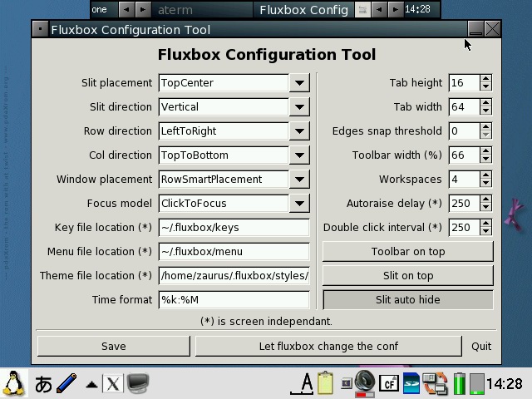532x399 pixels.
Task: Click the CF card tray icon
Action: (388, 383)
